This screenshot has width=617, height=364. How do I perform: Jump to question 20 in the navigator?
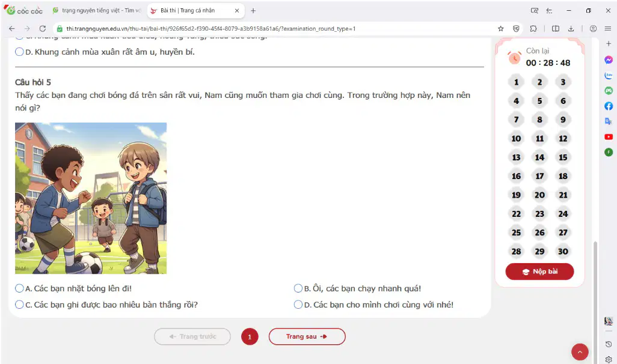(x=539, y=195)
